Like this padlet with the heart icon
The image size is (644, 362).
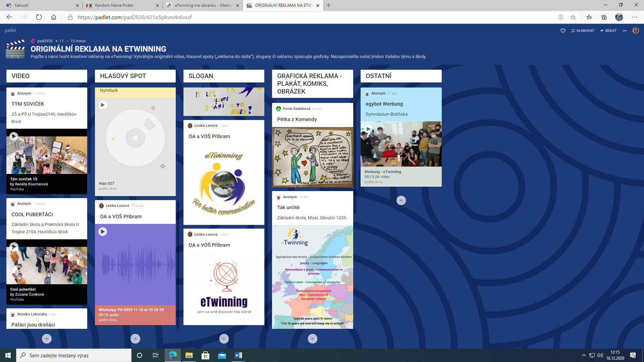(x=563, y=31)
